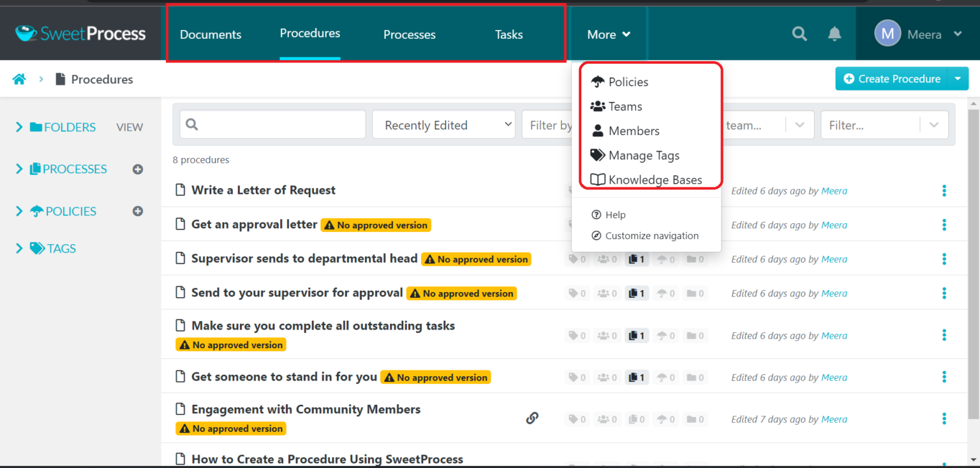Open the Create Procedure dropdown arrow
980x468 pixels.
click(958, 78)
